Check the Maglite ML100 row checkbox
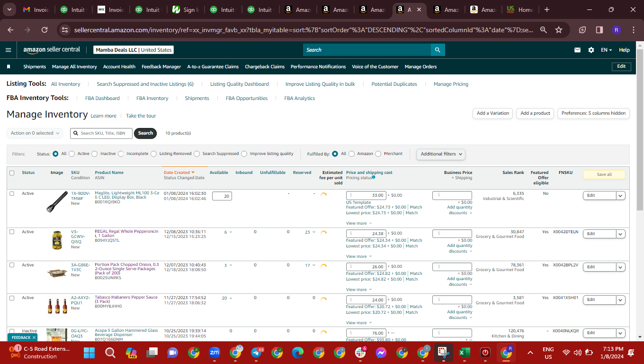The height and width of the screenshot is (364, 644). click(12, 193)
